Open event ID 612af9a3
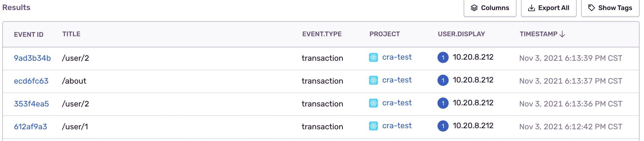This screenshot has width=644, height=141. point(31,127)
